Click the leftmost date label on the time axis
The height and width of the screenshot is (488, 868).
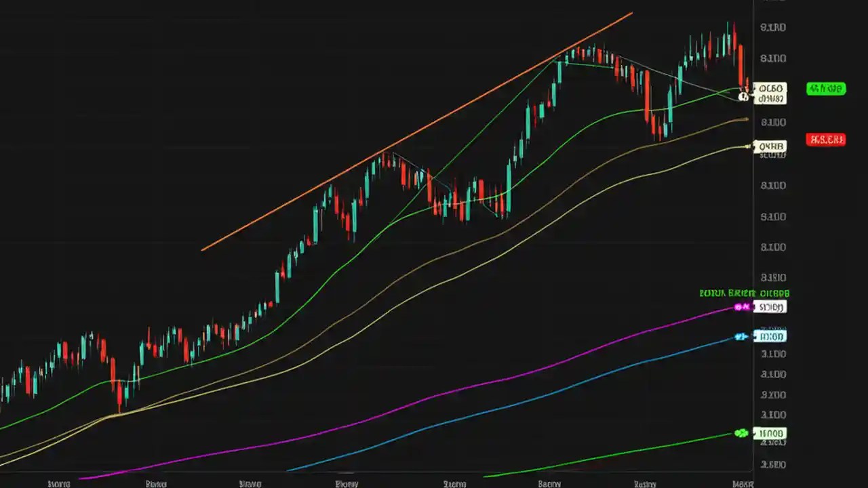[58, 483]
